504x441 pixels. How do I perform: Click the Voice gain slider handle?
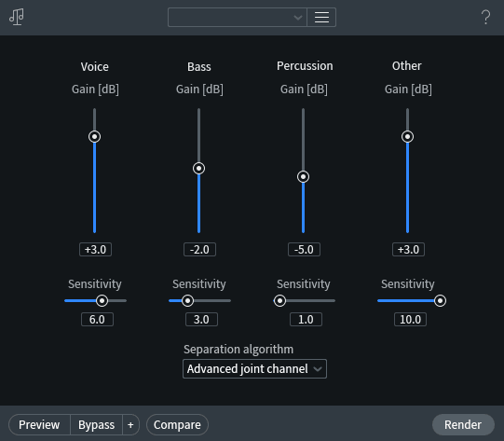[x=94, y=137]
